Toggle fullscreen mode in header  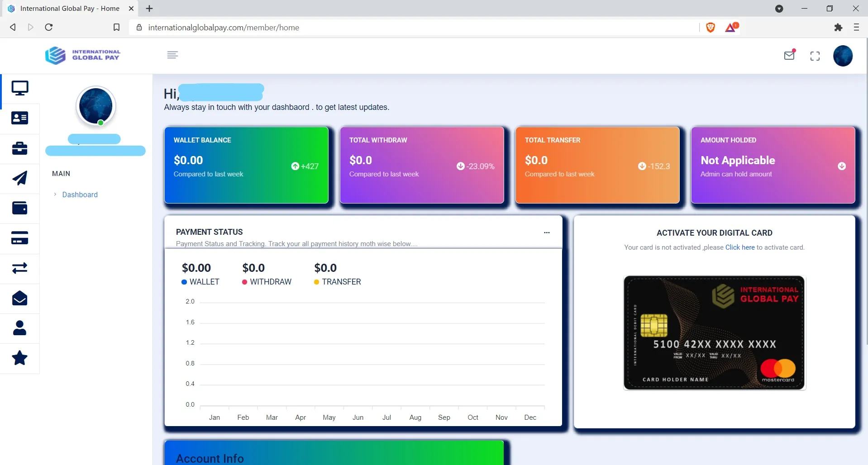point(815,56)
